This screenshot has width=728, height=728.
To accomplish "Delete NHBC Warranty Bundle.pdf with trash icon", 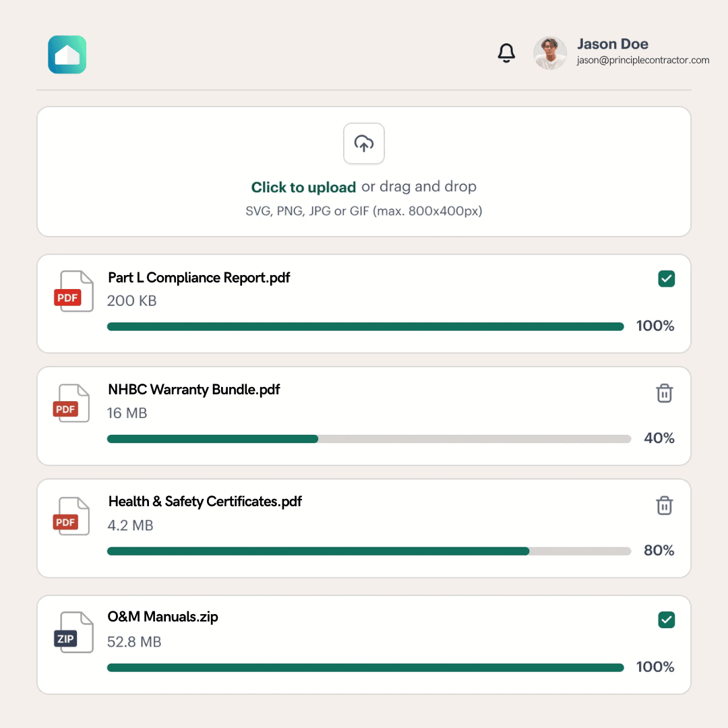I will pos(665,393).
